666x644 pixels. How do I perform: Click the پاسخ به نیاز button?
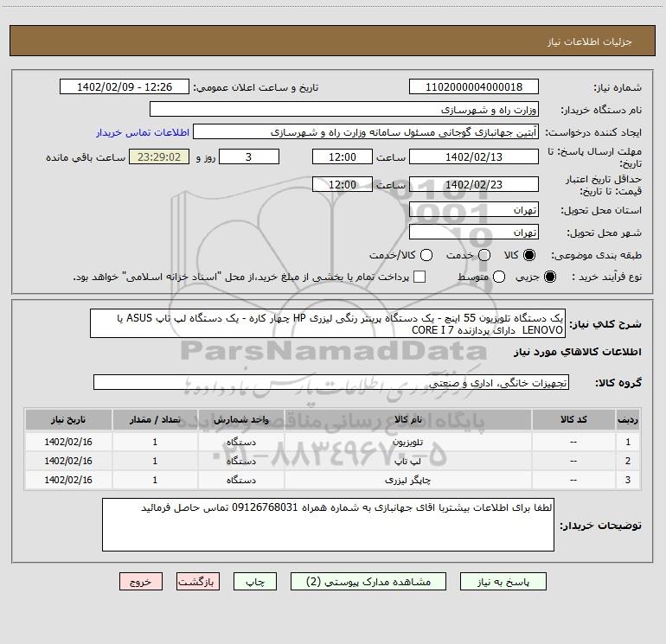pos(503,582)
